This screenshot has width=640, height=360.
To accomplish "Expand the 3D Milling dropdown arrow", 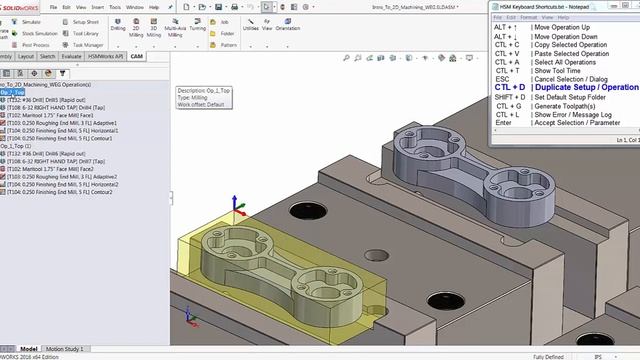I will [153, 46].
